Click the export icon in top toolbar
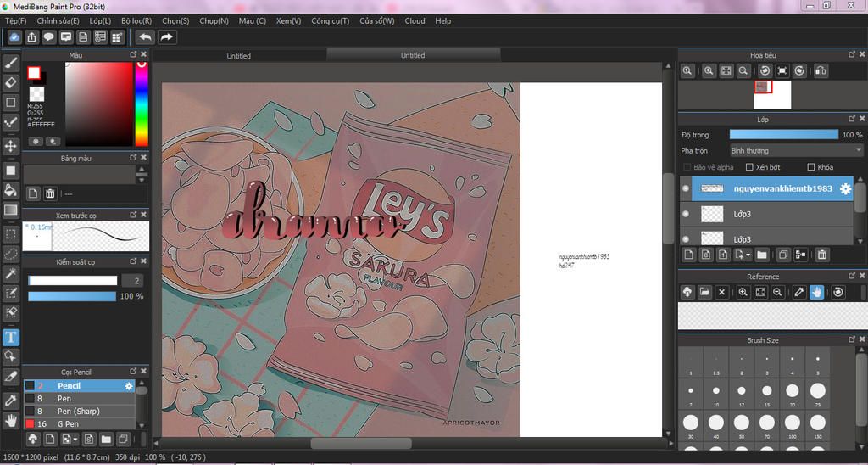The height and width of the screenshot is (465, 868). click(31, 37)
